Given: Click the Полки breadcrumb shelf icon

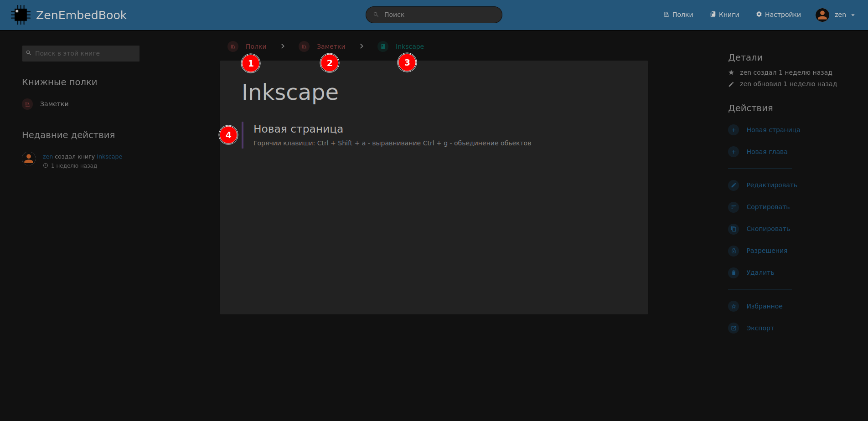Looking at the screenshot, I should click(x=233, y=46).
